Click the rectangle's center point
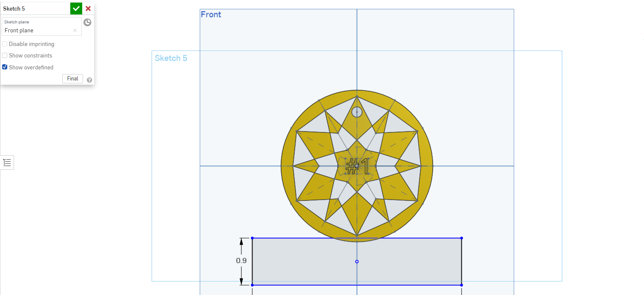This screenshot has width=644, height=295. (x=357, y=261)
